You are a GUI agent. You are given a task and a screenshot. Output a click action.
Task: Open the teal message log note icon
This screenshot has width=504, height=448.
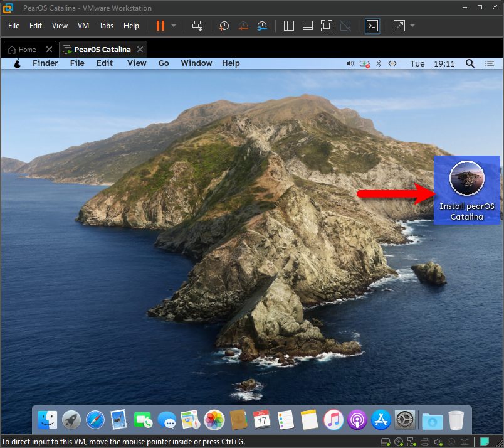pyautogui.click(x=485, y=442)
